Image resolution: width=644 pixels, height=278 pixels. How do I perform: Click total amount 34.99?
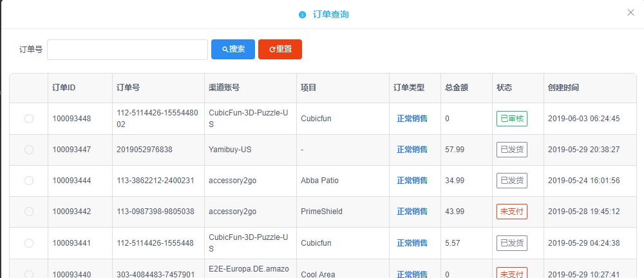point(455,181)
